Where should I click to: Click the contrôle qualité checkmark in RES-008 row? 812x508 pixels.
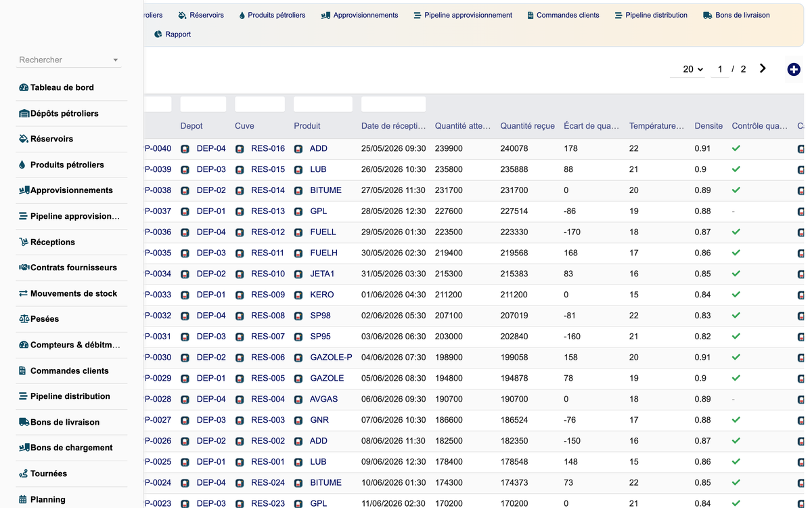point(736,316)
